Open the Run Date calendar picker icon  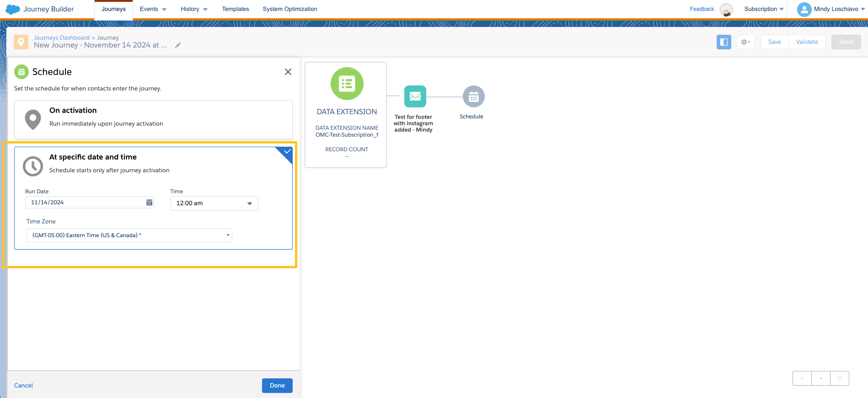tap(149, 202)
